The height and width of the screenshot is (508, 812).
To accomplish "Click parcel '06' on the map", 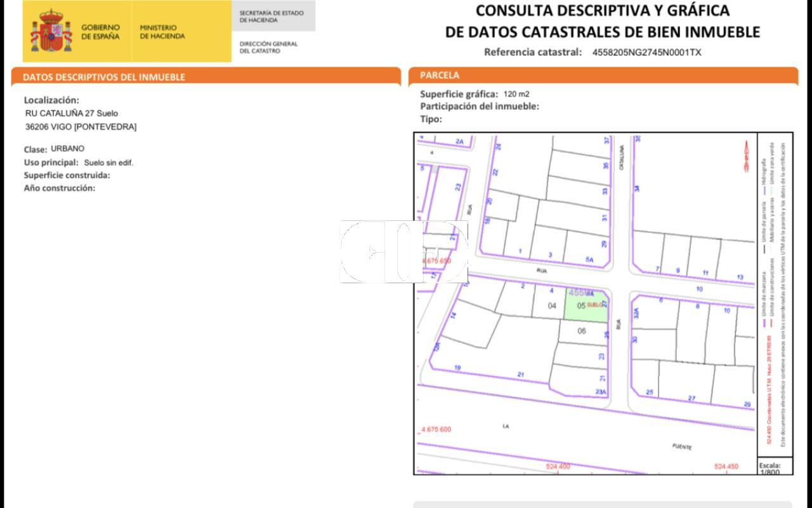I will [582, 331].
